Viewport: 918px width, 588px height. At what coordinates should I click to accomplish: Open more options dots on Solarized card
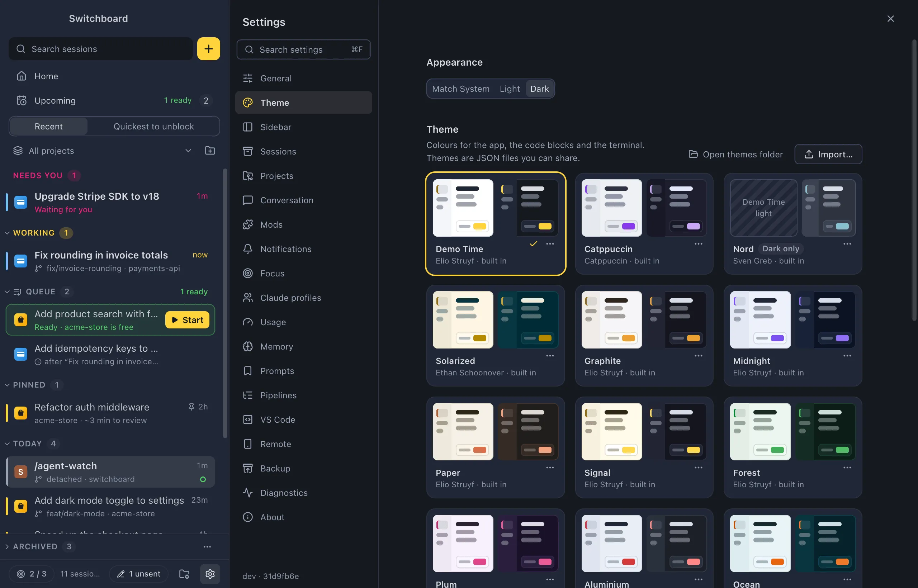click(550, 355)
